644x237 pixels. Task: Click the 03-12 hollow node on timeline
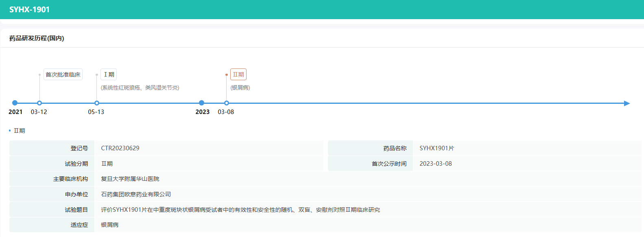(39, 103)
